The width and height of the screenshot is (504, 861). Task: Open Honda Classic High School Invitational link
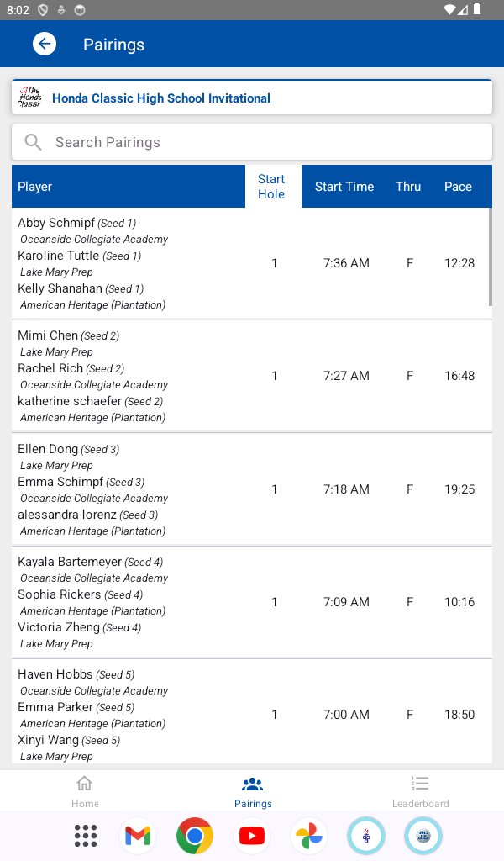(x=161, y=98)
